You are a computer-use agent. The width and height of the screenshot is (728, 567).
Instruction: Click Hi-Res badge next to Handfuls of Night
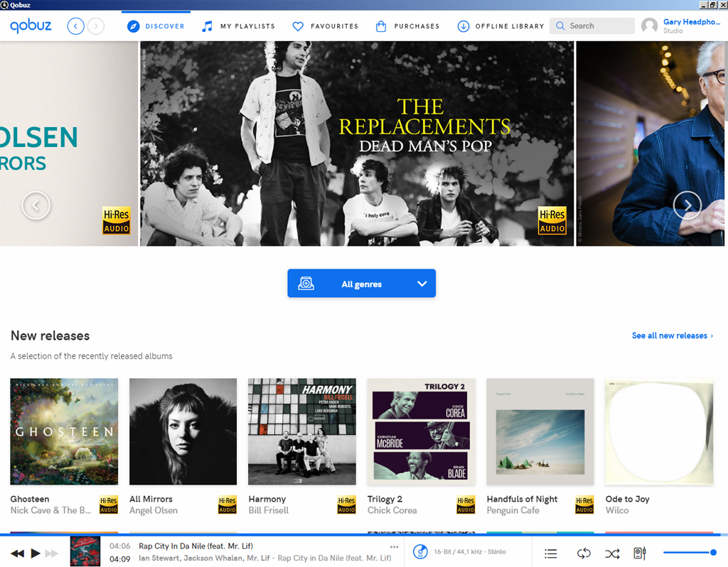point(584,504)
